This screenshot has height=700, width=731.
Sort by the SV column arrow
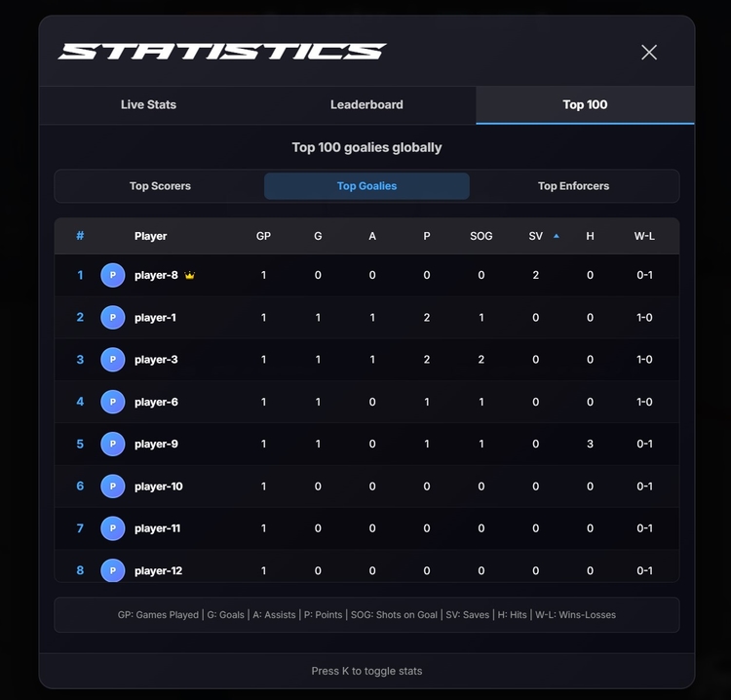coord(557,236)
